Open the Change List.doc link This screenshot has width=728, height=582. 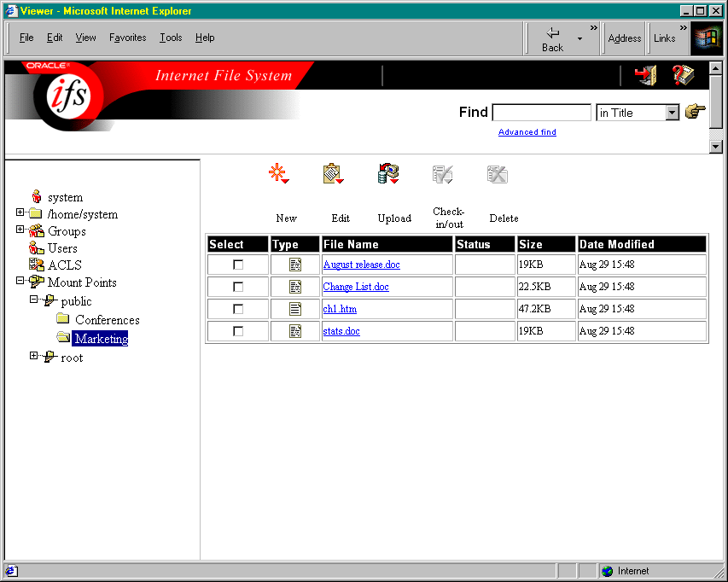pos(356,287)
